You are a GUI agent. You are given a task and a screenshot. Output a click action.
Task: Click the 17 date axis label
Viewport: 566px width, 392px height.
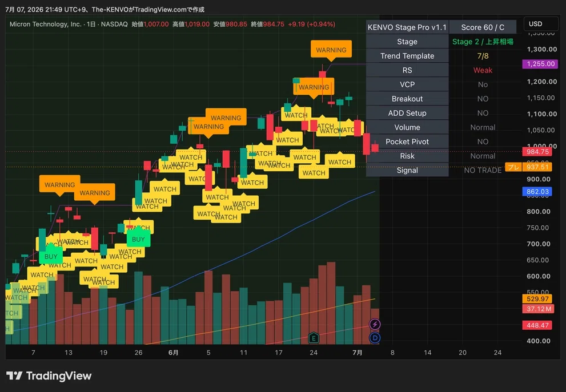pos(278,352)
